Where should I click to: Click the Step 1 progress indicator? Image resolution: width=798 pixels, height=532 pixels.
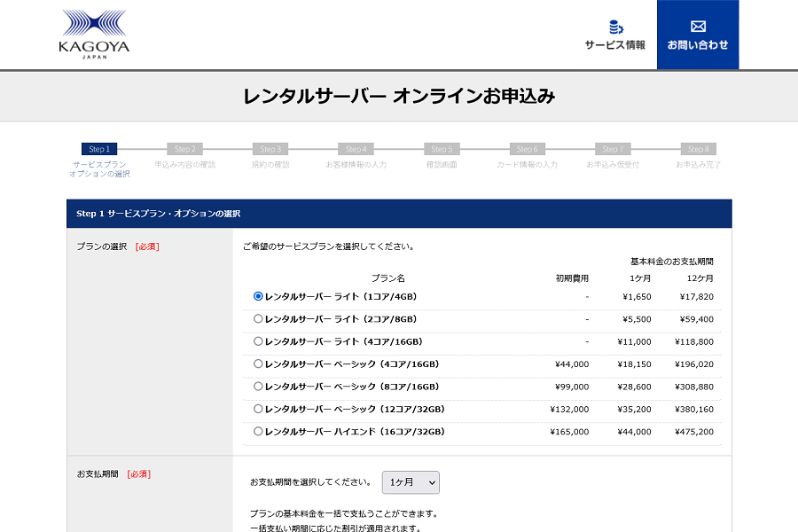[99, 149]
